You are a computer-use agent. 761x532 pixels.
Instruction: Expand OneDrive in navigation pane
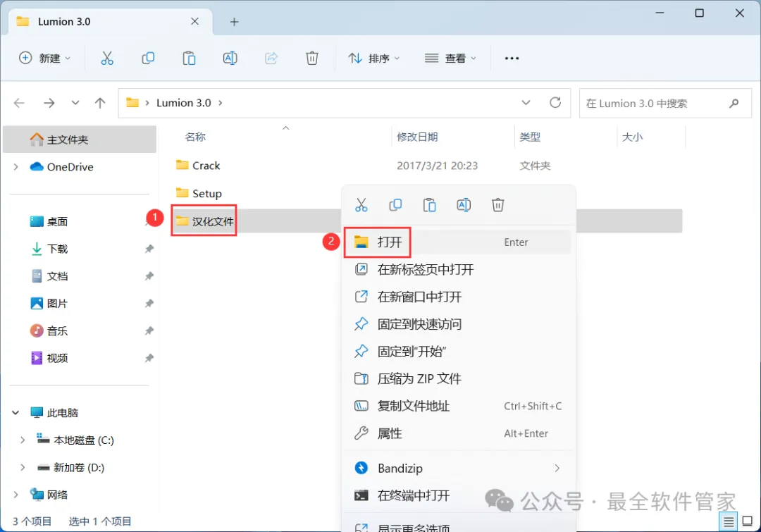16,167
